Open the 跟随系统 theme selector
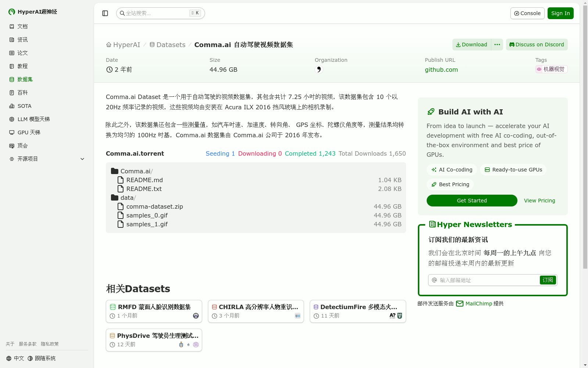The image size is (588, 368). (x=42, y=358)
